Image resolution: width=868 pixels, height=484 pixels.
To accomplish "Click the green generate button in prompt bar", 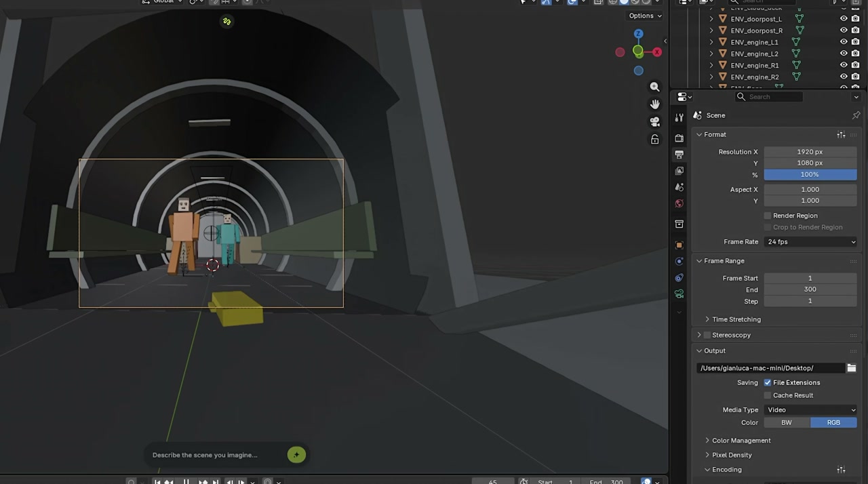I will 296,455.
